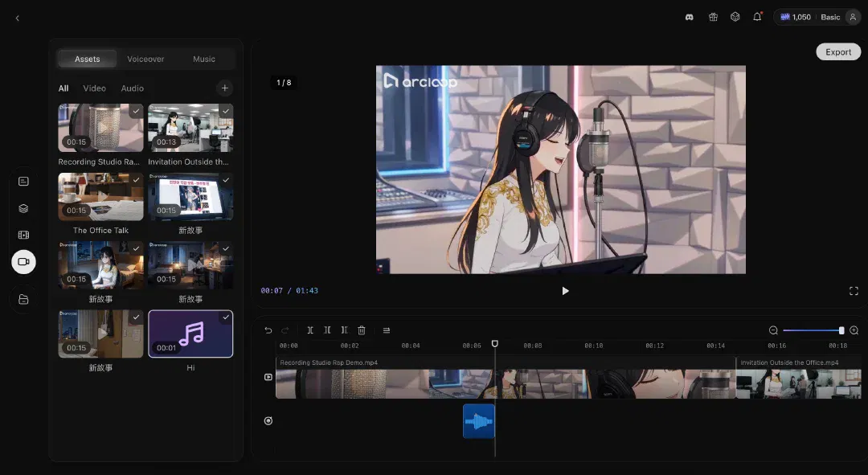Image resolution: width=868 pixels, height=475 pixels.
Task: Enter fullscreen preview mode
Action: pyautogui.click(x=854, y=291)
